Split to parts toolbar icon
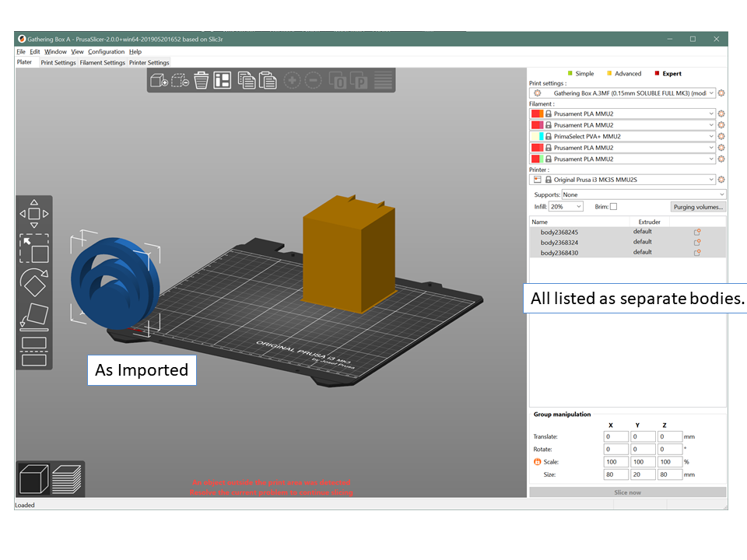 (x=358, y=80)
